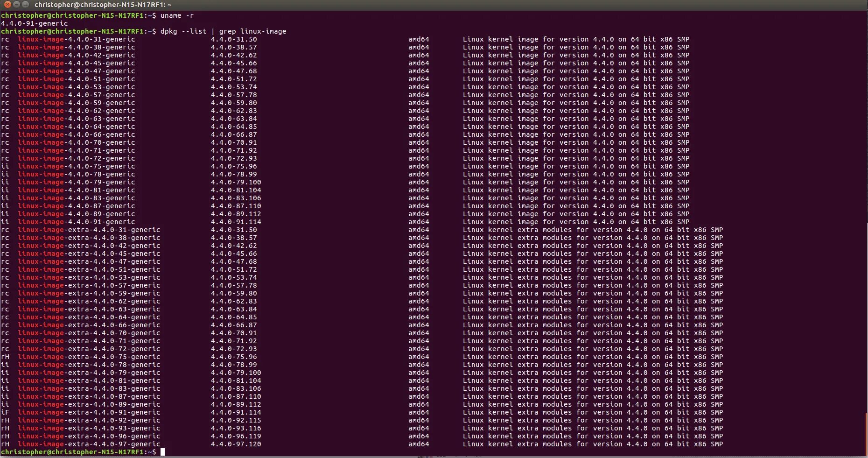Select package linux-image-extra-4.4.0-81-generic

coord(89,380)
